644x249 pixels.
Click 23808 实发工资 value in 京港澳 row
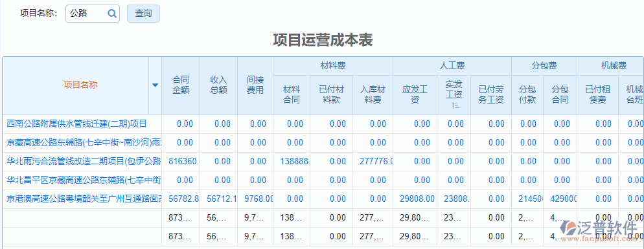coord(457,199)
